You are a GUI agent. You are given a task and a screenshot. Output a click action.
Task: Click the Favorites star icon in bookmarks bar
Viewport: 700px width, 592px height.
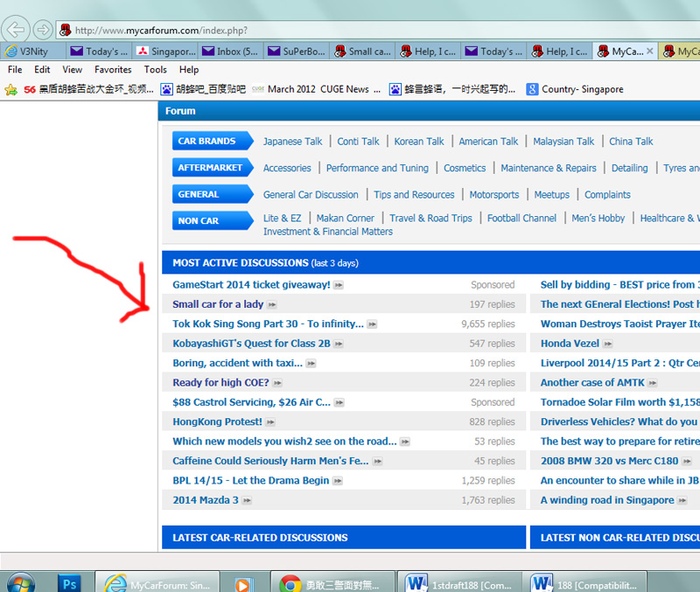pyautogui.click(x=10, y=89)
